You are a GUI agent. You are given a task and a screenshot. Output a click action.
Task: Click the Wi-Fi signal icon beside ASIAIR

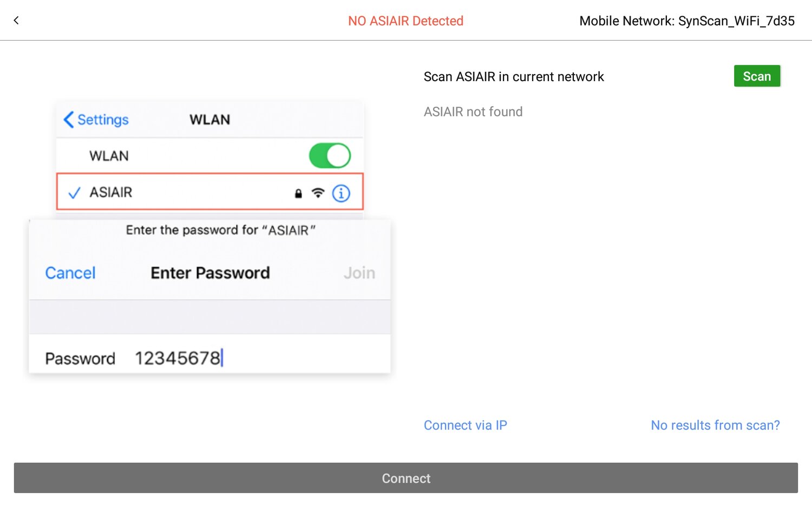[318, 193]
